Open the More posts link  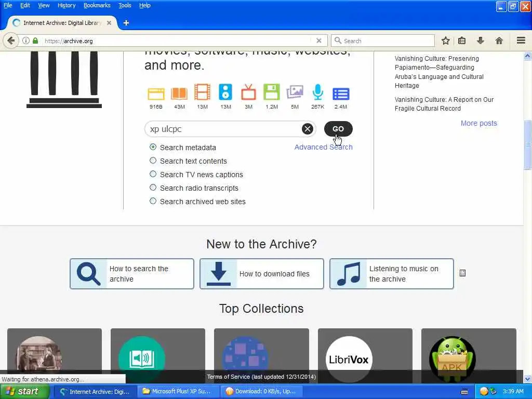[478, 123]
